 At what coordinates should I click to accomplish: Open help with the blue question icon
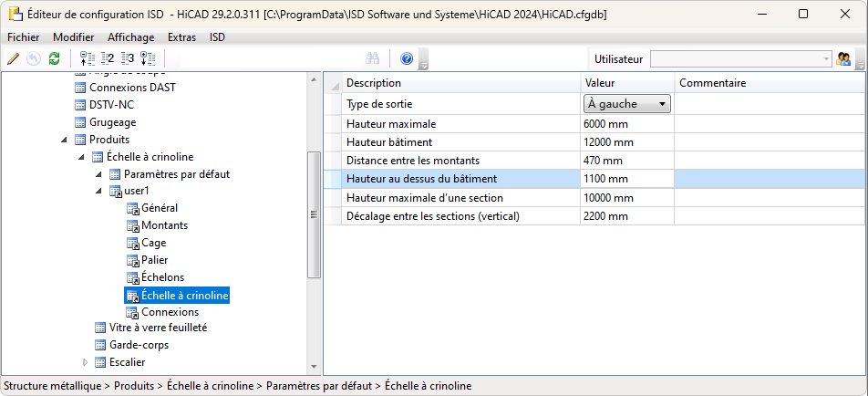(x=407, y=58)
